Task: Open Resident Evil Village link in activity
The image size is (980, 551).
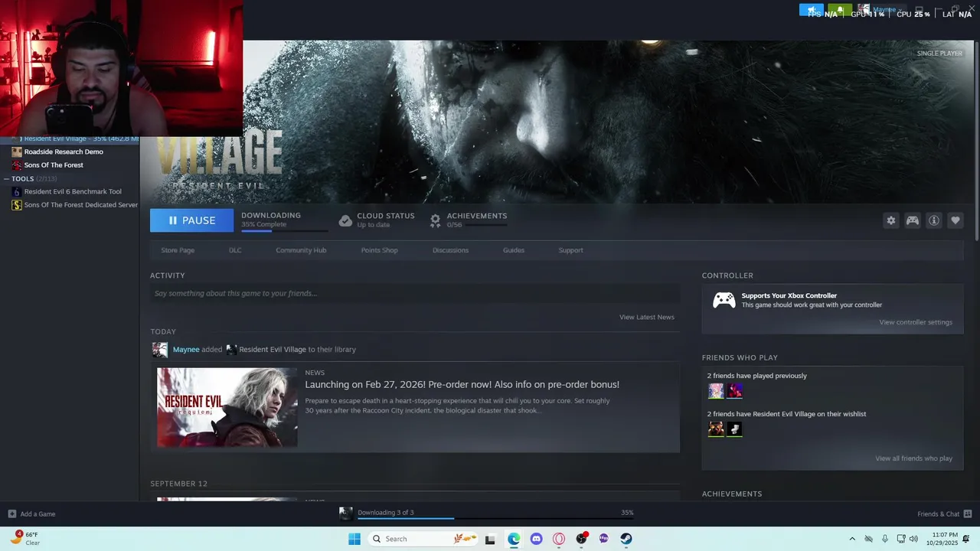Action: coord(272,350)
